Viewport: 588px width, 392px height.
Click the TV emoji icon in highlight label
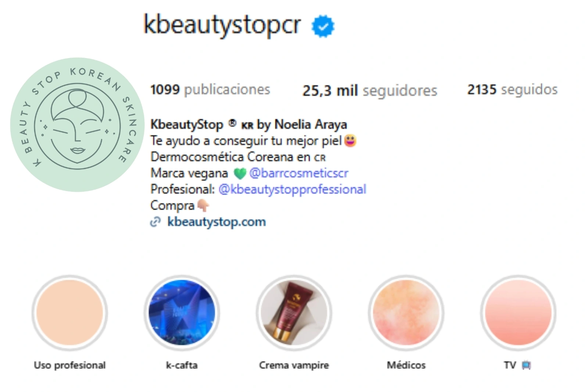tap(526, 365)
